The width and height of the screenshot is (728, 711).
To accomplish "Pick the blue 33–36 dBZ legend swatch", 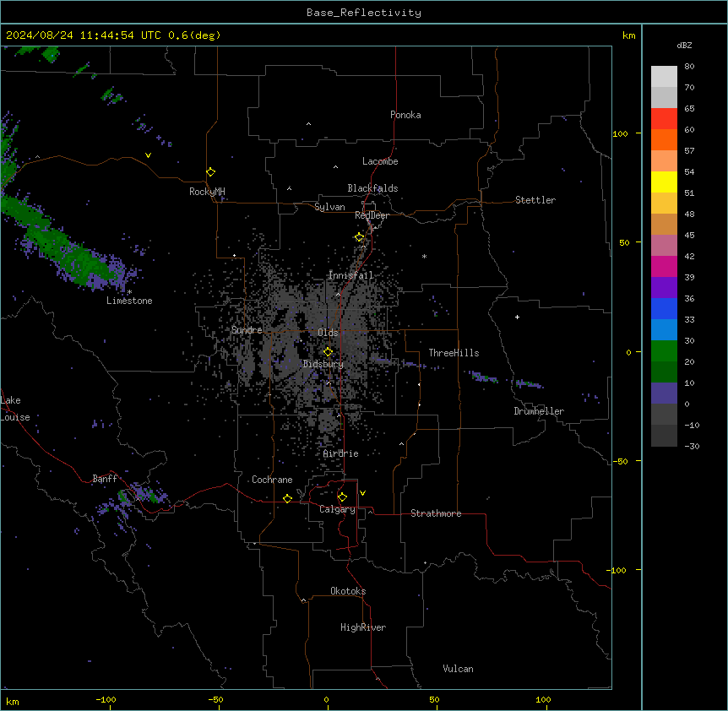I will pyautogui.click(x=664, y=309).
